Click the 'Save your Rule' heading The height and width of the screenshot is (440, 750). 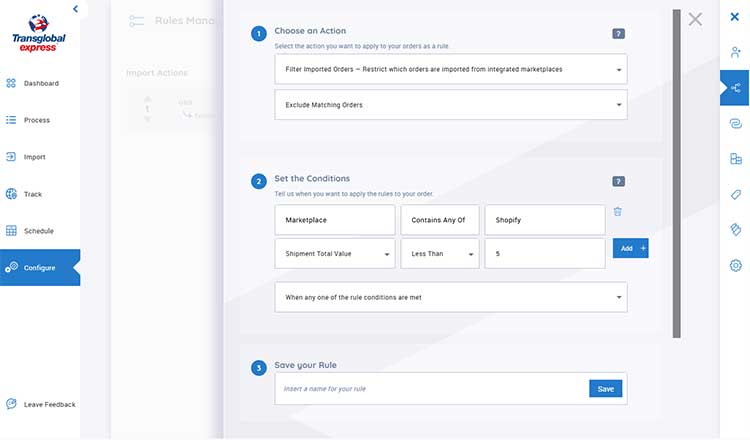(305, 365)
